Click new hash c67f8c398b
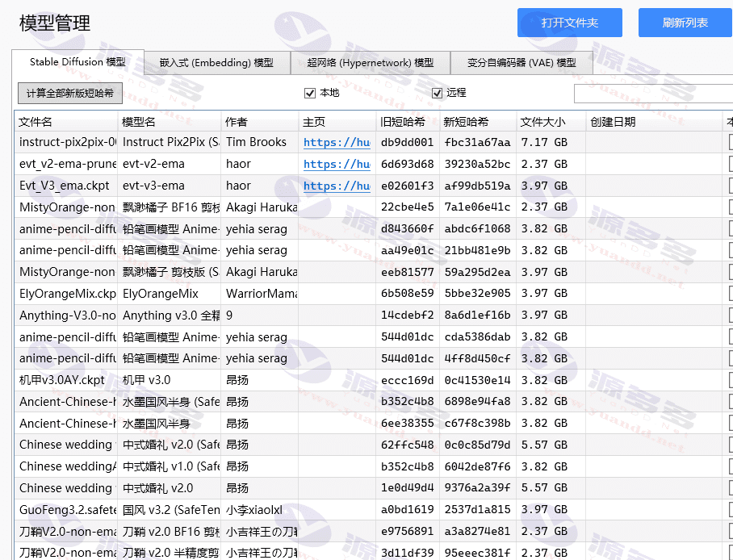733x560 pixels. click(478, 423)
